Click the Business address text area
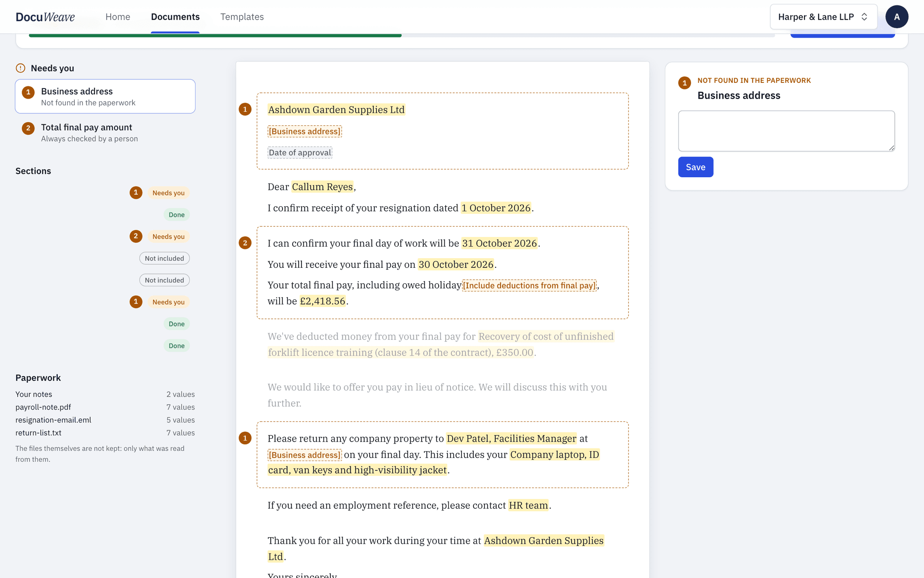Viewport: 924px width, 578px height. [x=786, y=131]
